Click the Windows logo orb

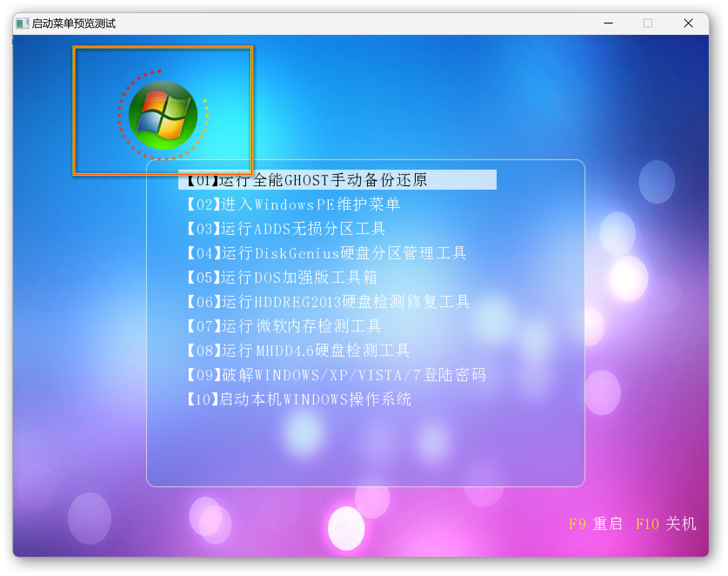tap(163, 115)
